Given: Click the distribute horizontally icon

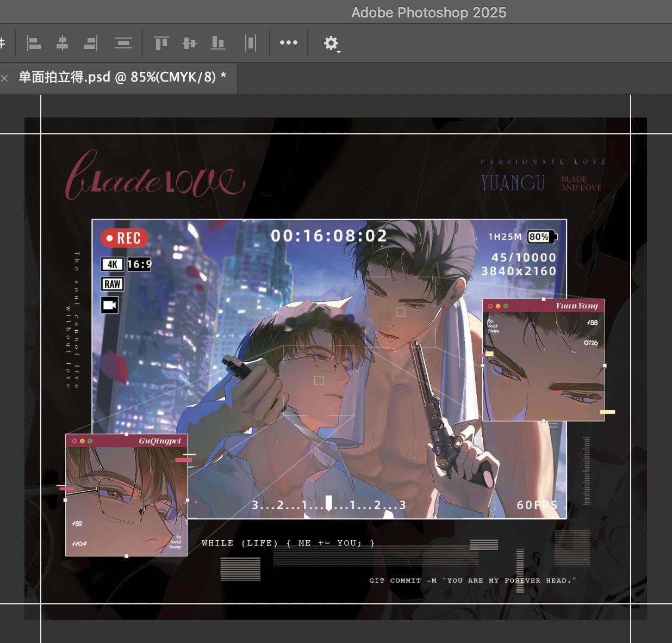Looking at the screenshot, I should [251, 43].
